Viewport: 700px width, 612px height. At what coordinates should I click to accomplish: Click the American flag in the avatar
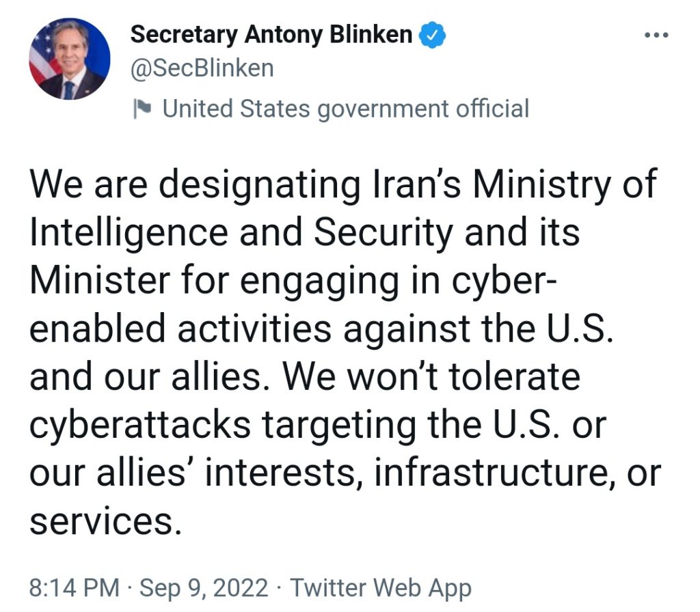[44, 55]
